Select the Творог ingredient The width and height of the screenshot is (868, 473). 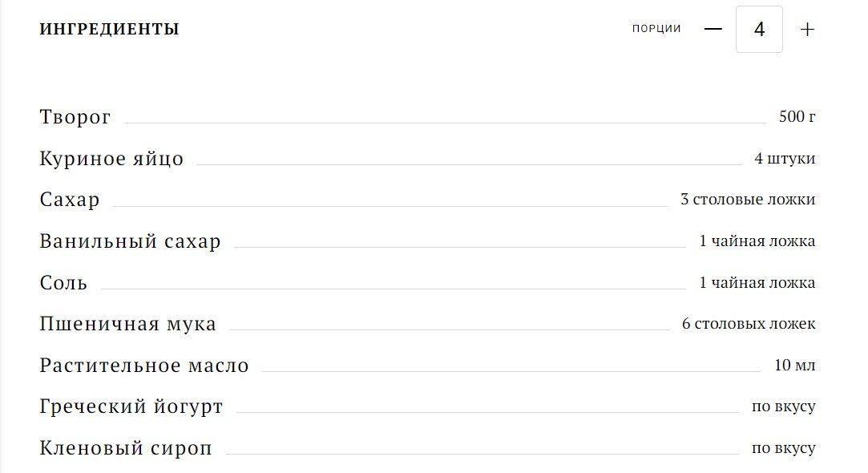(75, 117)
